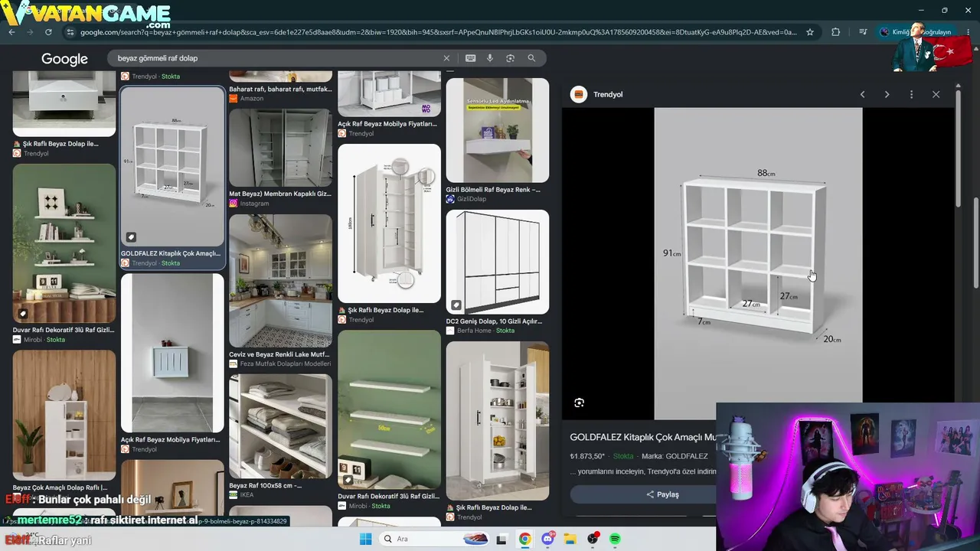Click the Chrome address bar URL

point(439,32)
